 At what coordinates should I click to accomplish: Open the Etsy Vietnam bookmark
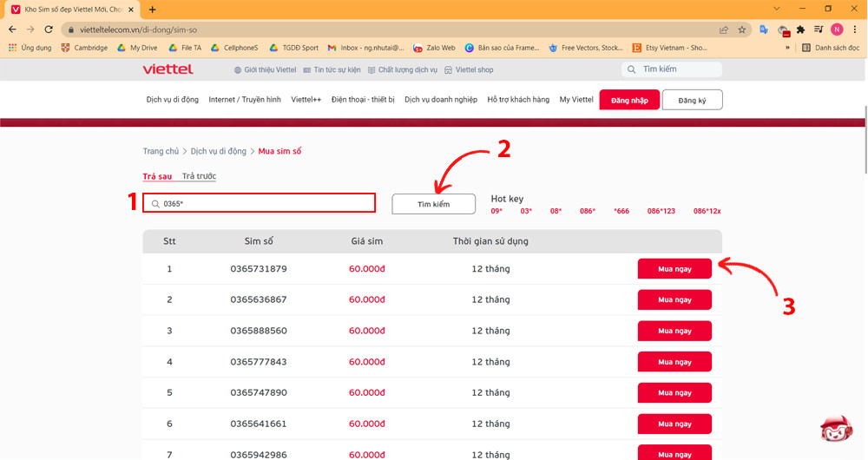pyautogui.click(x=670, y=48)
